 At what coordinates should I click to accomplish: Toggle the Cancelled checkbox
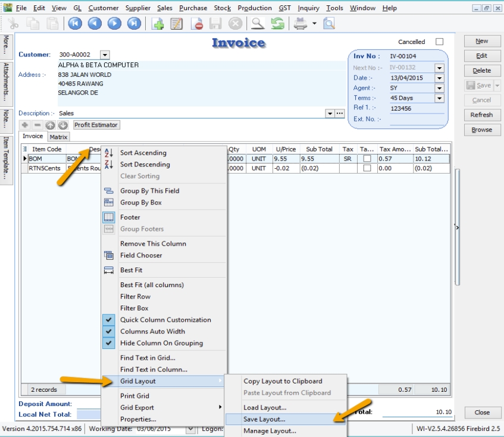pyautogui.click(x=440, y=42)
